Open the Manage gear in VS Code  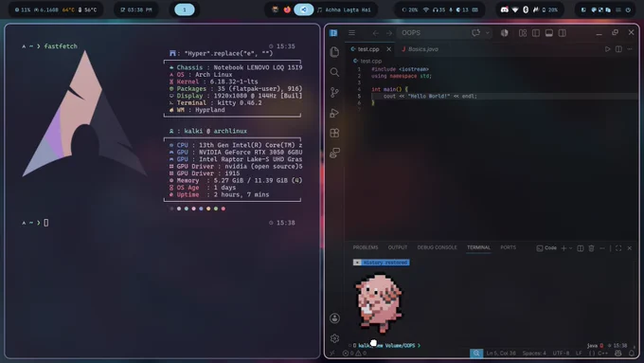coord(334,338)
